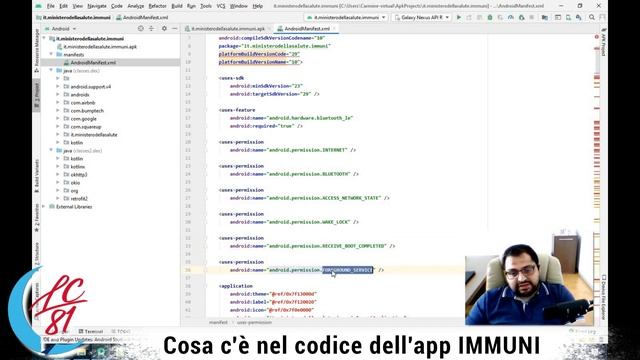This screenshot has height=360, width=640.
Task: Toggle the Project side tool button
Action: pyautogui.click(x=37, y=95)
